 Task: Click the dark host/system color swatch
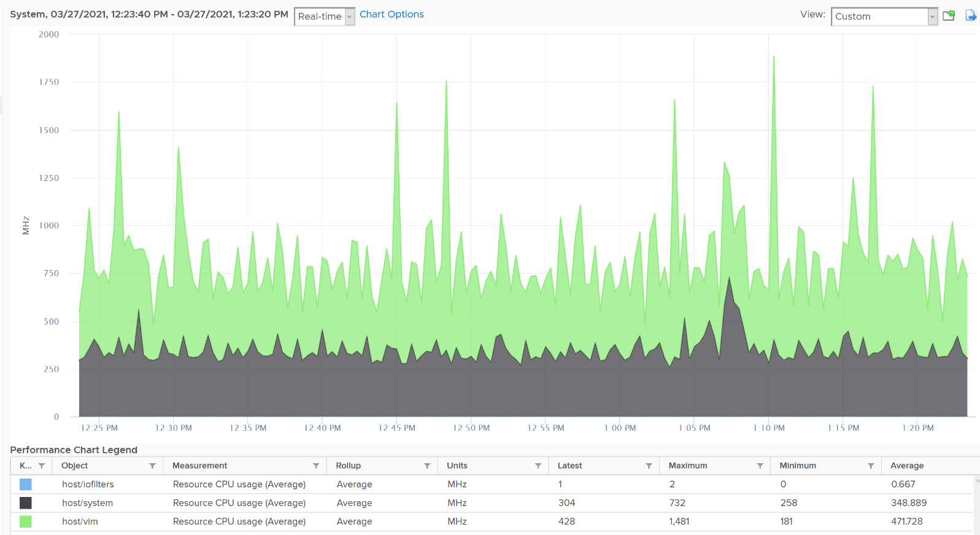coord(25,503)
